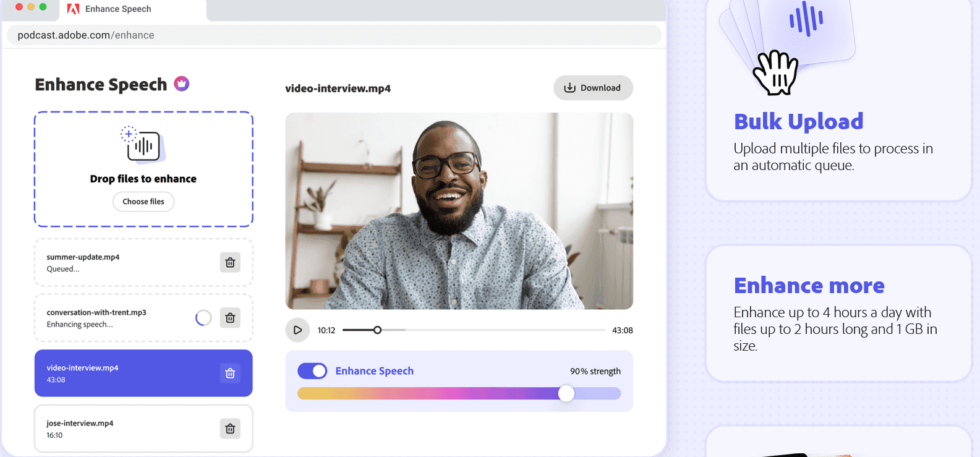Open jose-interview.mp4 from the file list
The image size is (980, 457).
143,429
